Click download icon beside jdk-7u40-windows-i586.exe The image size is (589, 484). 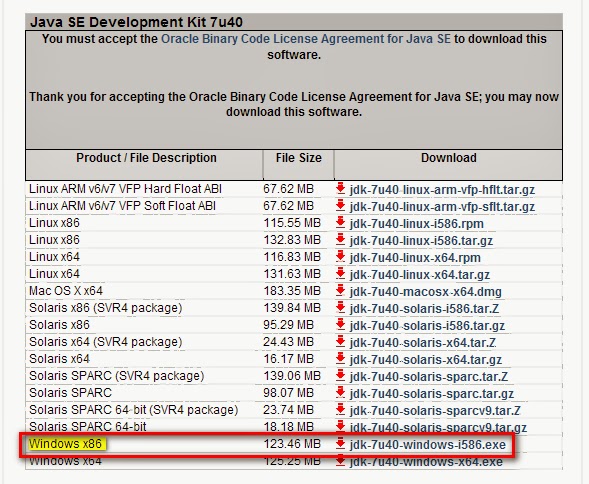point(340,443)
